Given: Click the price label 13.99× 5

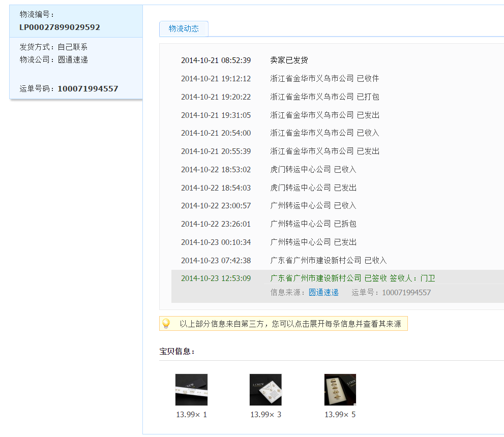Looking at the screenshot, I should [340, 415].
